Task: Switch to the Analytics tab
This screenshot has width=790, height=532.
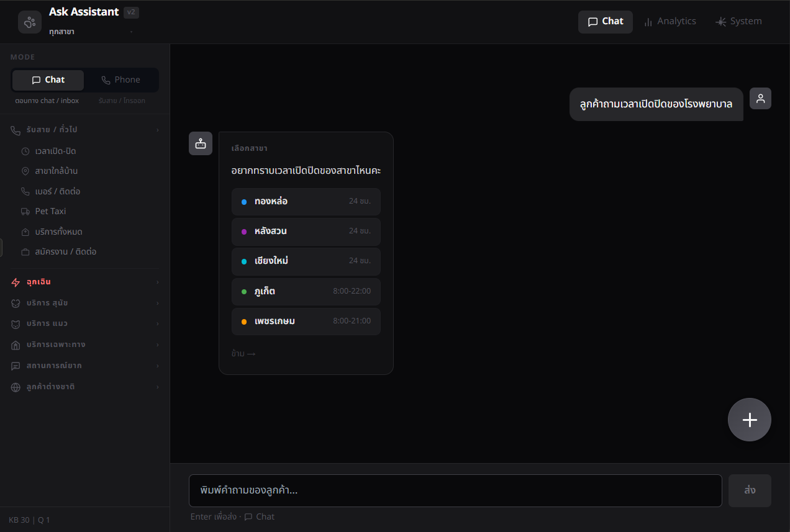Action: pyautogui.click(x=670, y=20)
